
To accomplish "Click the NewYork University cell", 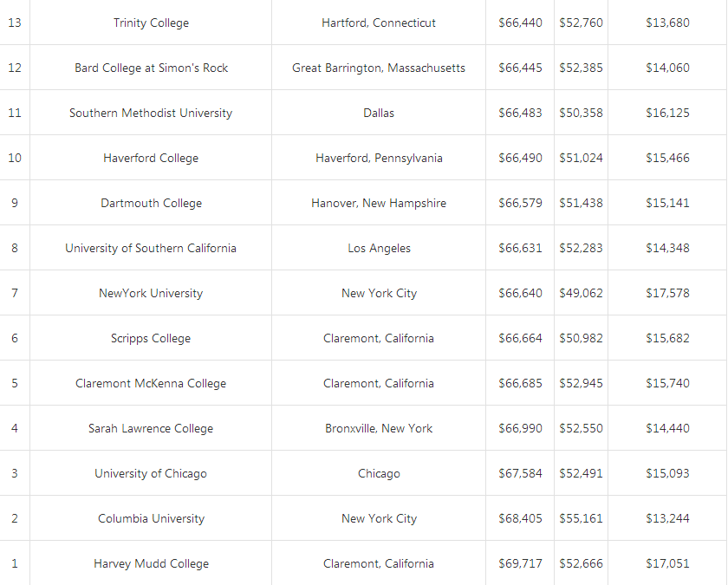I will 151,293.
